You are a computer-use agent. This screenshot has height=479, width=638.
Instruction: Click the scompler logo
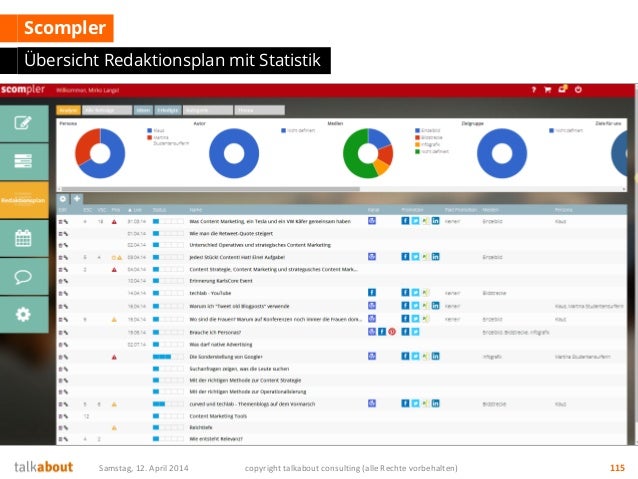(x=23, y=89)
